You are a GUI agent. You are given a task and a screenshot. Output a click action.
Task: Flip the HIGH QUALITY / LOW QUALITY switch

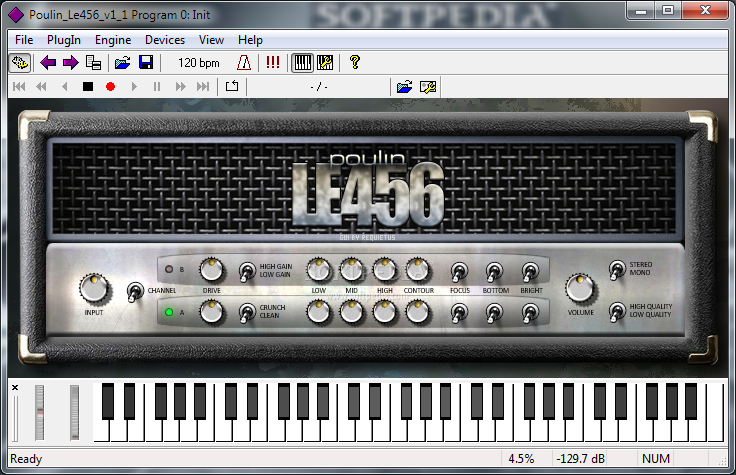[x=617, y=312]
